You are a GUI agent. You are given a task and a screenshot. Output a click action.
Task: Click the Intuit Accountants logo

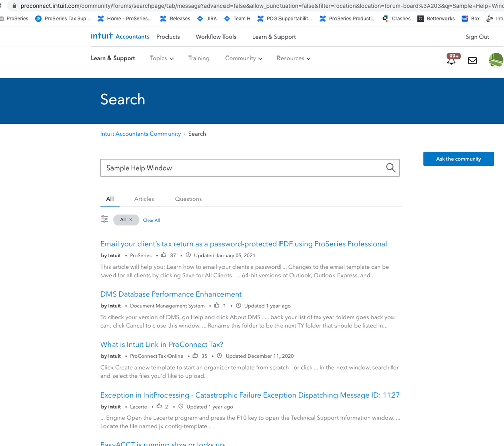[x=120, y=37]
